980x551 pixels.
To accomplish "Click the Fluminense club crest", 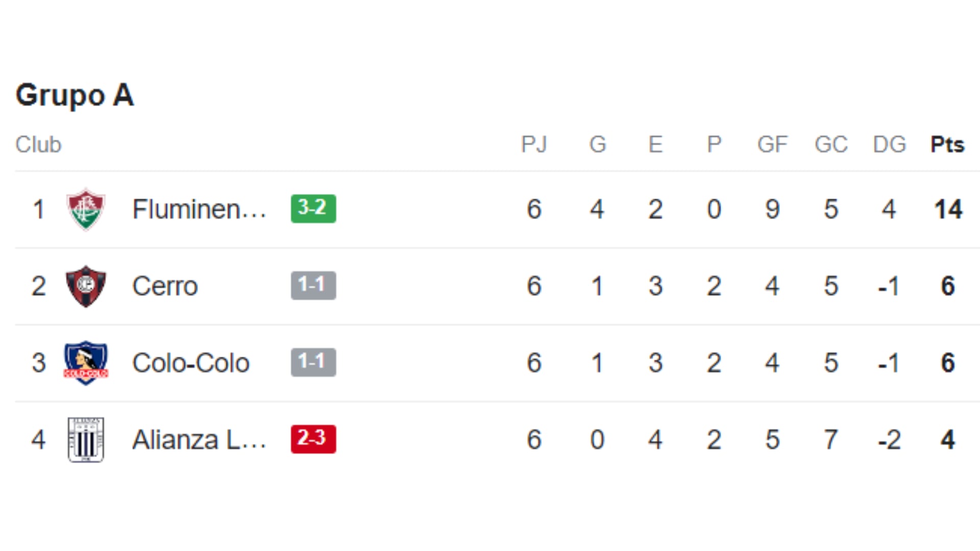I will pos(86,209).
